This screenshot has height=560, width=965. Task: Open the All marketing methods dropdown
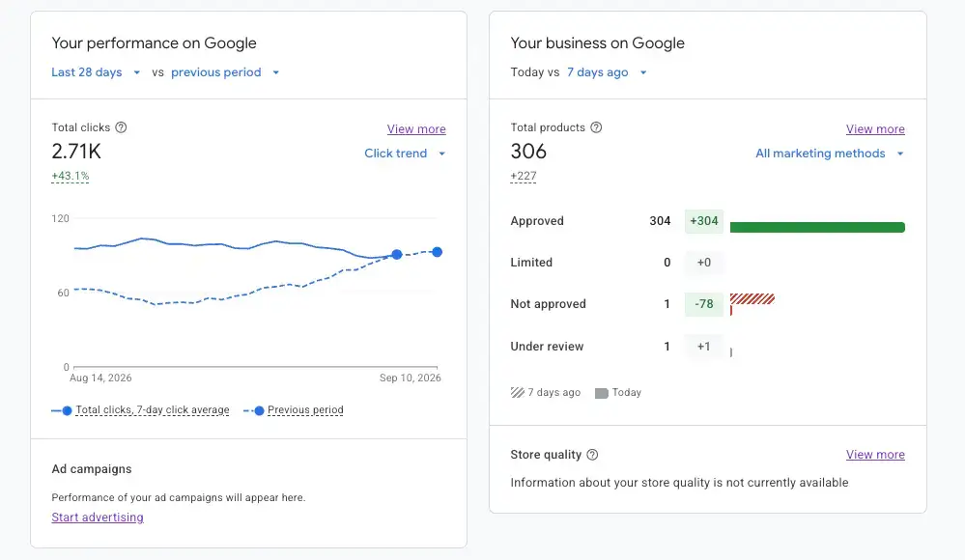pos(830,154)
